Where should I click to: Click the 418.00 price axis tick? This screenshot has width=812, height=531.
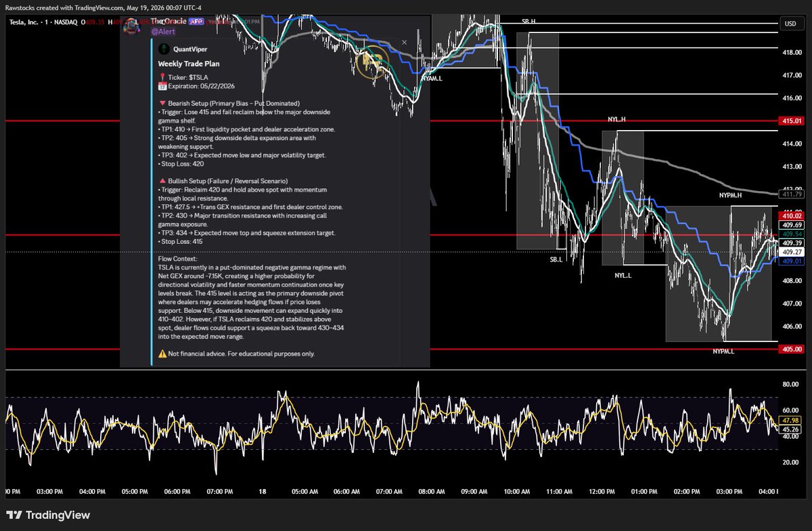click(792, 52)
